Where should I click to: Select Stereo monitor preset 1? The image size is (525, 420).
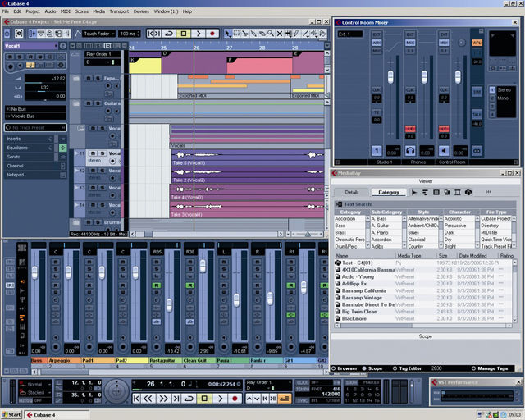(x=492, y=89)
